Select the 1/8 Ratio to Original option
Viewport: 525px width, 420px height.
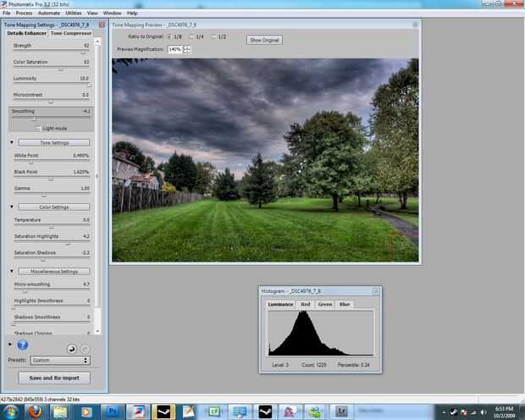[169, 37]
